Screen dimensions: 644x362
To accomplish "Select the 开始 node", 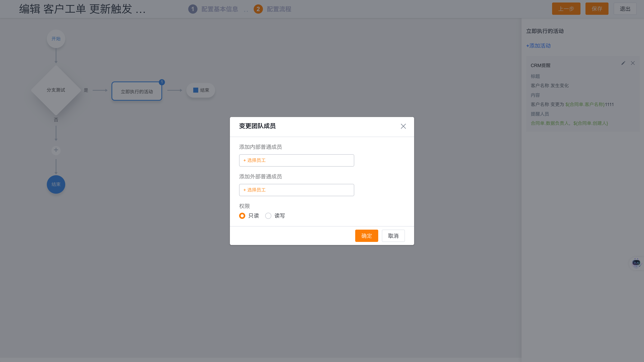I will (56, 39).
